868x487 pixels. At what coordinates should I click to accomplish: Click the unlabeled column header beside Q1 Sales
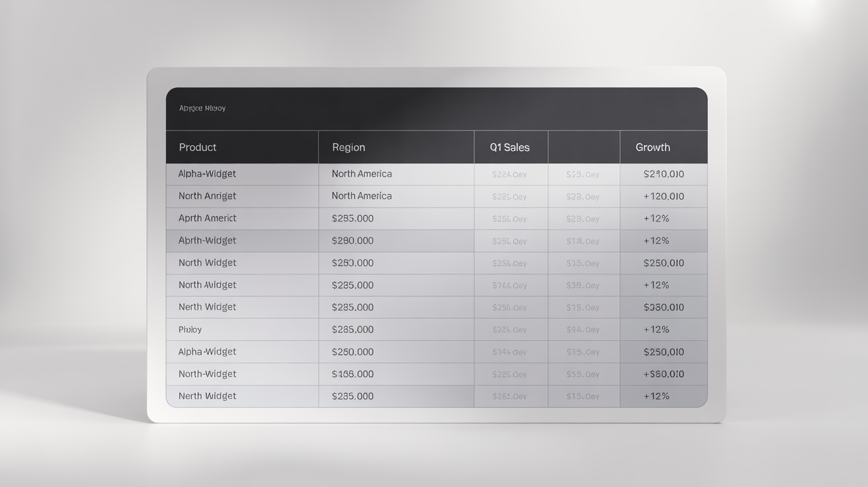click(584, 147)
